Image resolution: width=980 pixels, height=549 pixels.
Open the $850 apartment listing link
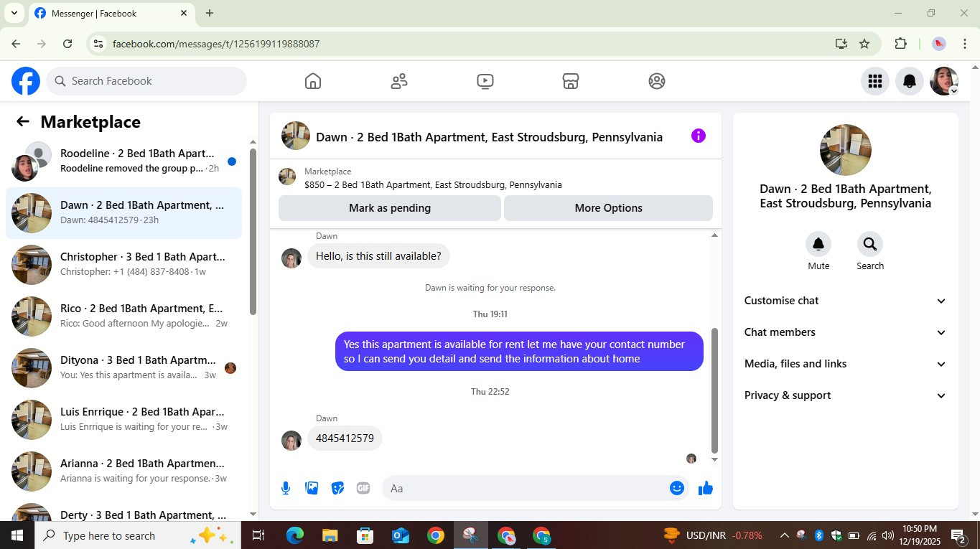(433, 184)
